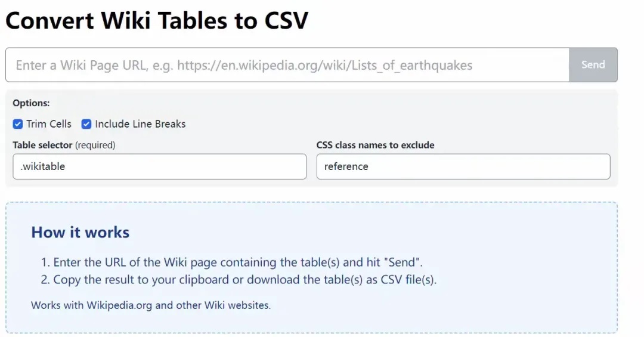The image size is (644, 337).
Task: Click the "Trim Cells" label text
Action: tap(49, 124)
